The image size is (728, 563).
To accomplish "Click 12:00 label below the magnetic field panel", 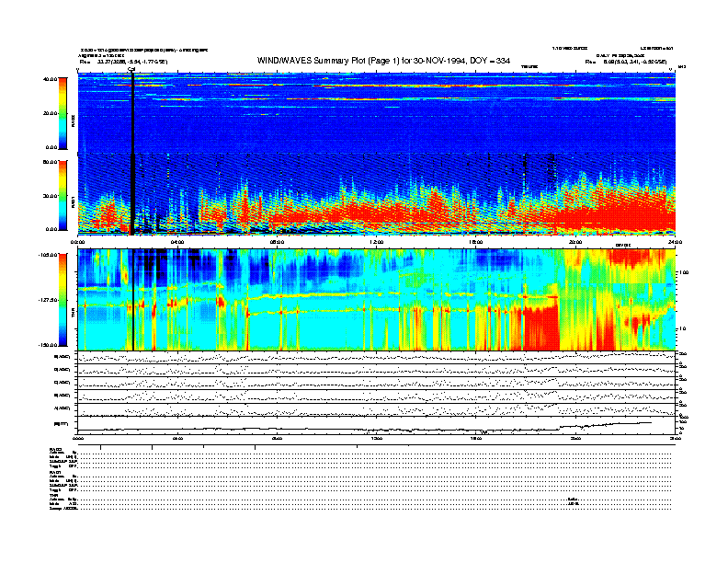I will pyautogui.click(x=377, y=438).
